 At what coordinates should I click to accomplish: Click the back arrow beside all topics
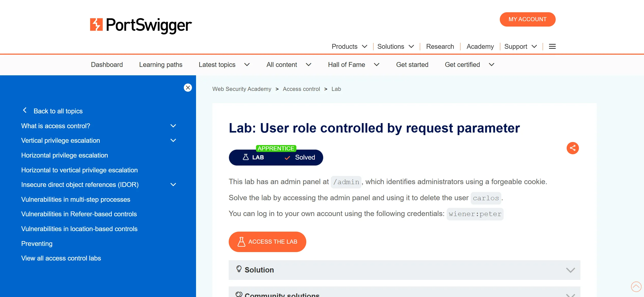click(25, 110)
